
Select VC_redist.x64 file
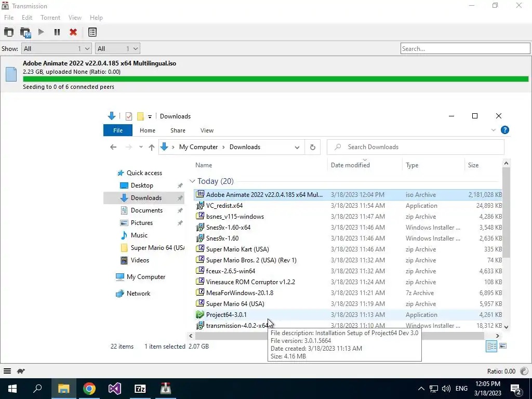348,206
